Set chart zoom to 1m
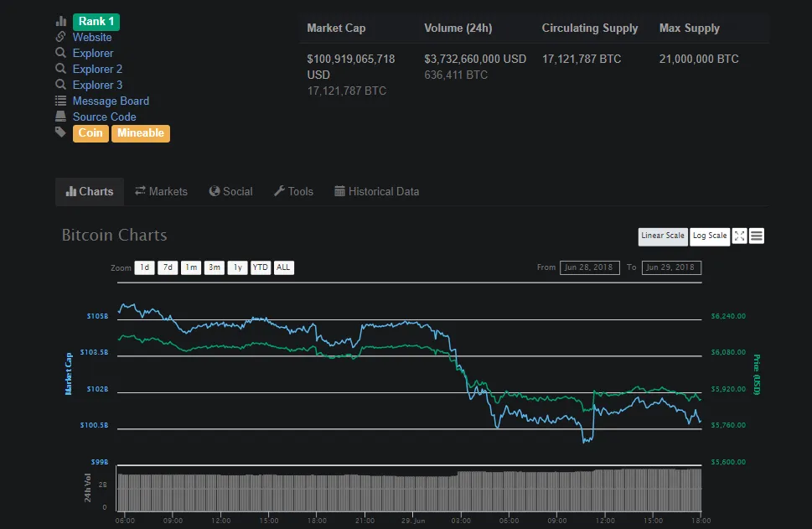 191,267
